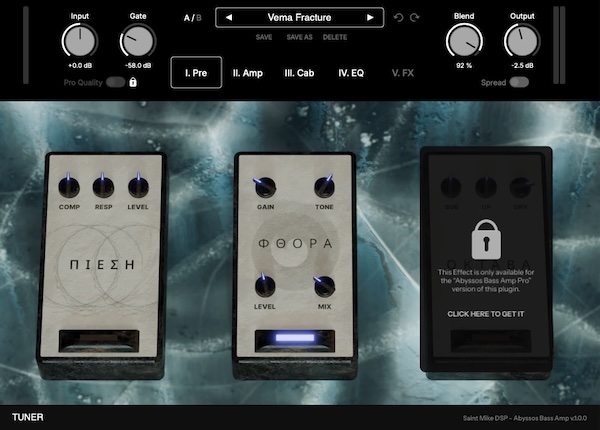
Task: Click the CLICK HERE TO GET IT link
Action: tap(486, 314)
